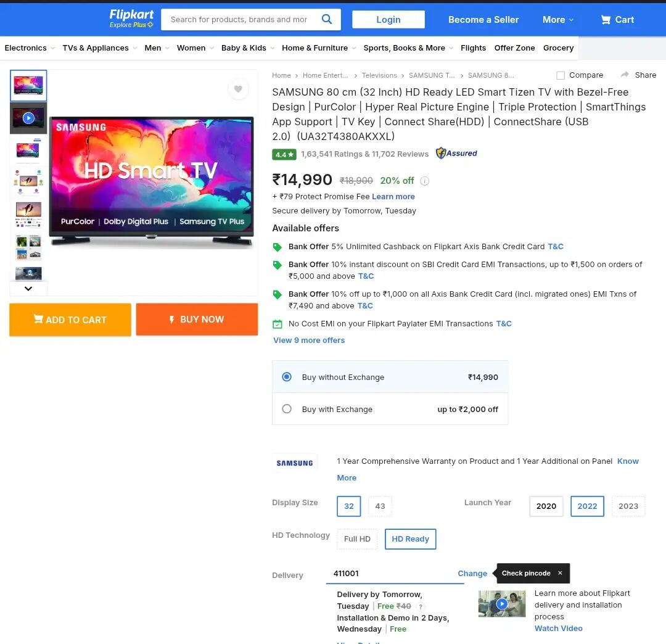Tick the Compare checkbox
This screenshot has height=644, width=666.
(561, 75)
